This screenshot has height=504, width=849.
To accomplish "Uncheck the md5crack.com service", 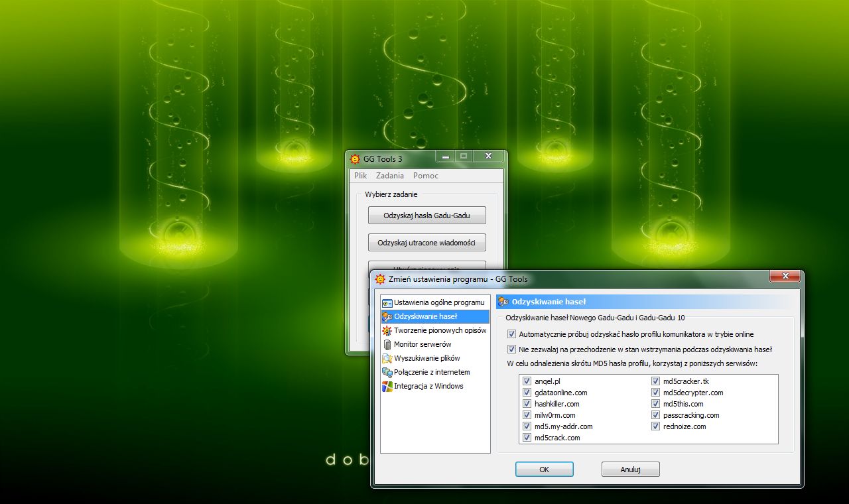I will 527,438.
